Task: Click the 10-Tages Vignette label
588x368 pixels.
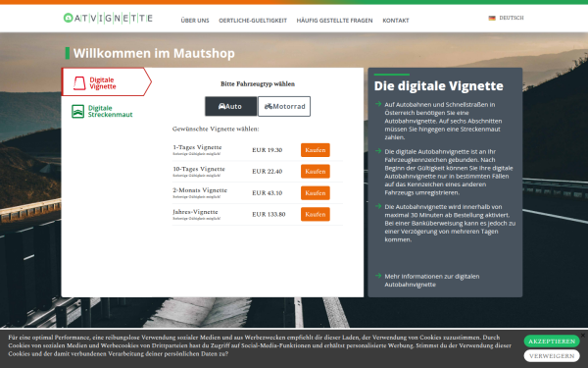Action: [x=199, y=169]
